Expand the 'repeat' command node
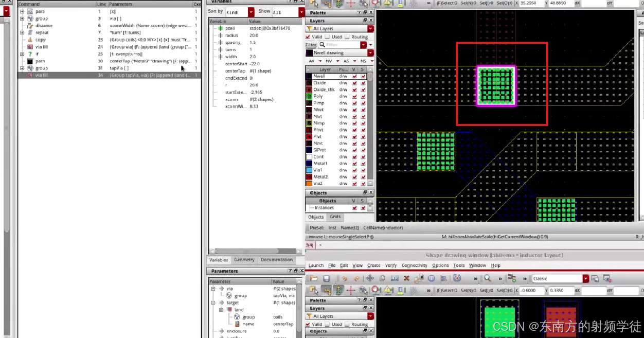Viewport: 644px width, 338px height. tap(22, 32)
